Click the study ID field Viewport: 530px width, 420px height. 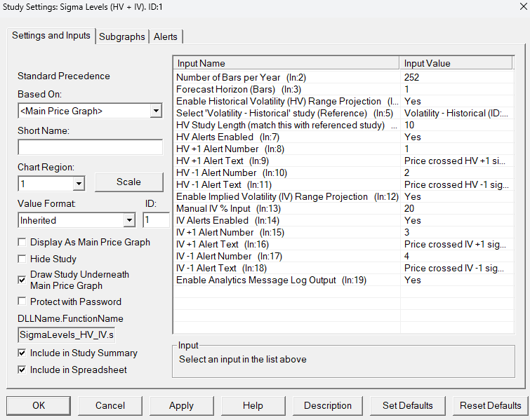[x=156, y=220]
